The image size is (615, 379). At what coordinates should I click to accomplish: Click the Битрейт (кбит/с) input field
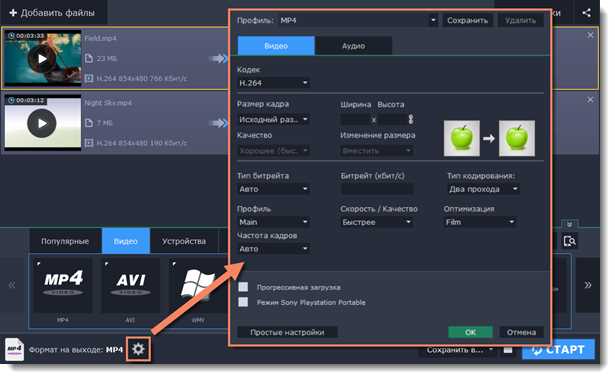(377, 189)
